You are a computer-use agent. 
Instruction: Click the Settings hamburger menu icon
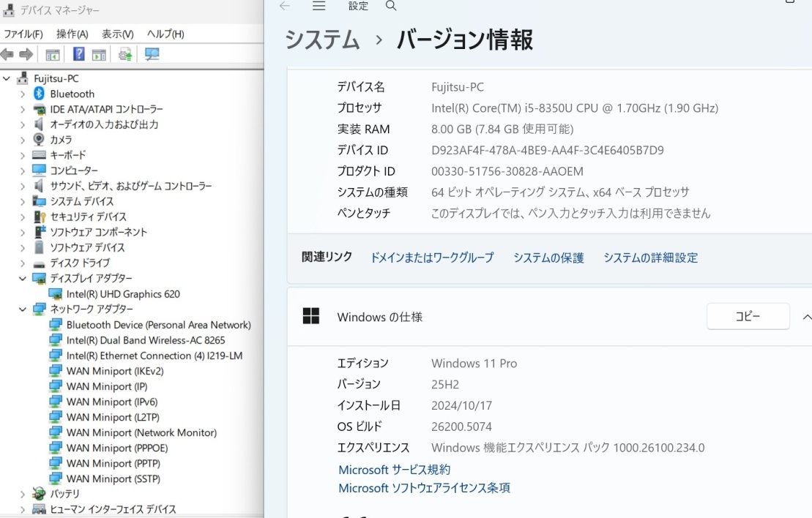click(x=319, y=6)
